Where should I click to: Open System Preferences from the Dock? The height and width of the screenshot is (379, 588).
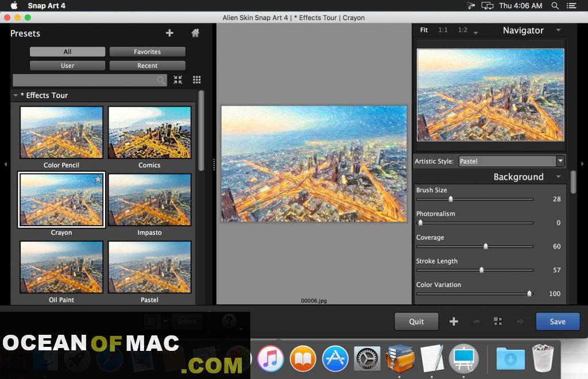(367, 359)
